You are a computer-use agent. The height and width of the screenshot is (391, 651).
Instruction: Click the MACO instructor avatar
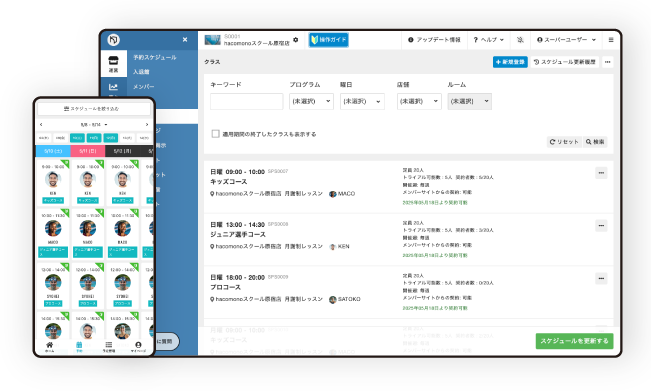[333, 194]
